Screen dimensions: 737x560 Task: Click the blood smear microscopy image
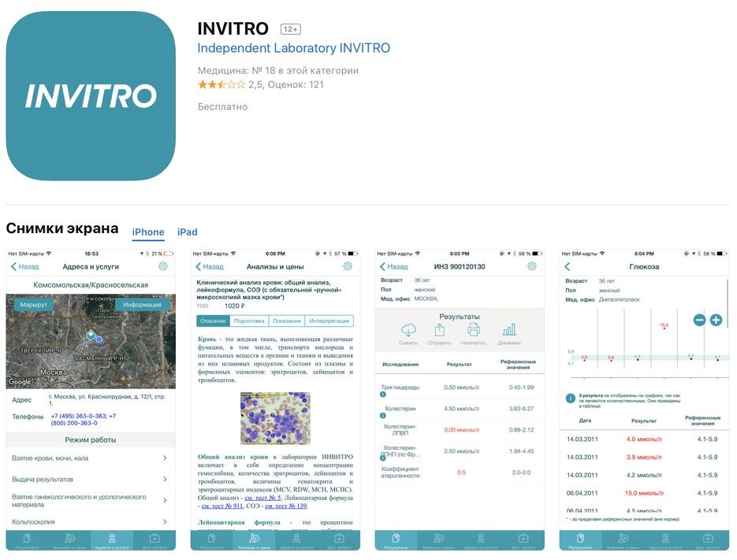(275, 418)
